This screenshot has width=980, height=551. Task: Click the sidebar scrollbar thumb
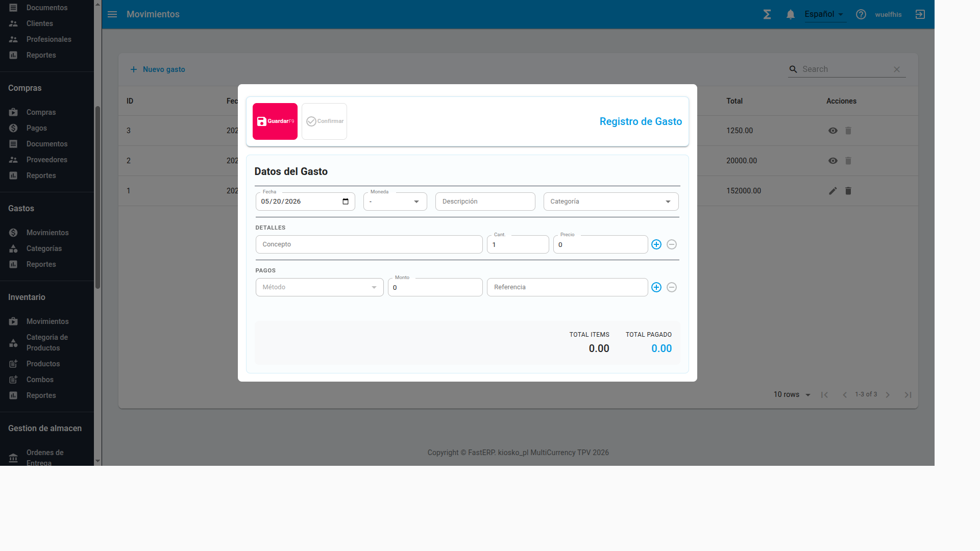point(97,197)
